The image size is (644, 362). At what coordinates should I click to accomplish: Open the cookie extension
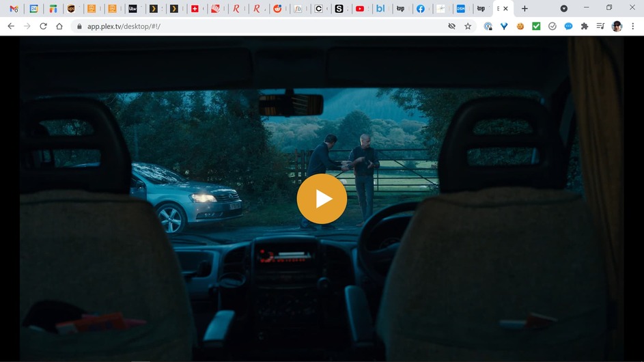click(x=520, y=27)
